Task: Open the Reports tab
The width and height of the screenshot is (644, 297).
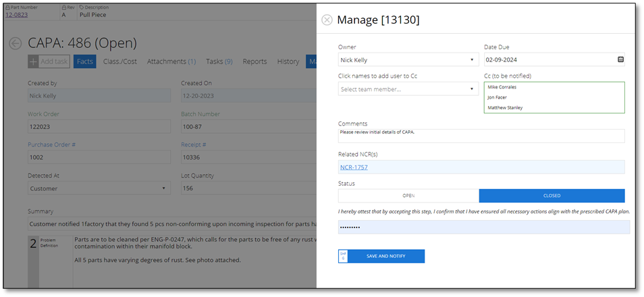Action: pos(254,61)
